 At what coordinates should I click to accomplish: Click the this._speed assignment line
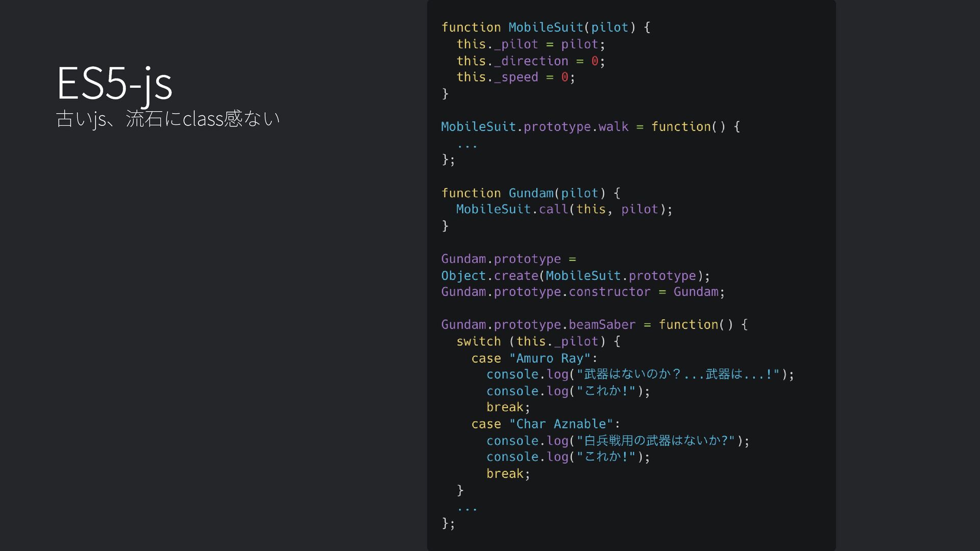(516, 78)
